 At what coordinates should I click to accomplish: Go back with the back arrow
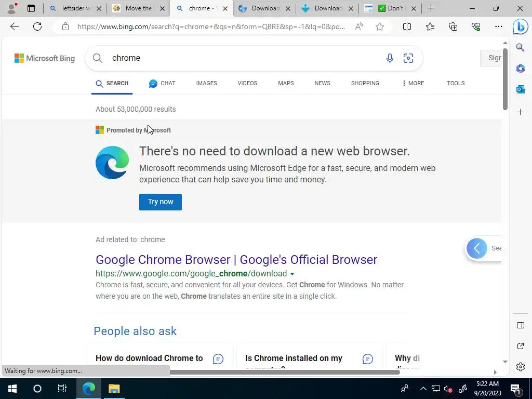pos(14,26)
